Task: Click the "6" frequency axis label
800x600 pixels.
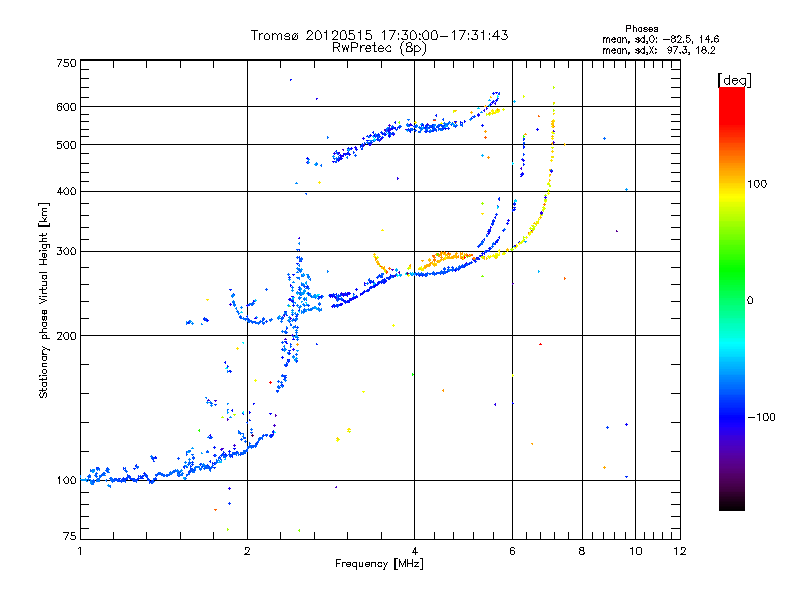Action: click(512, 551)
